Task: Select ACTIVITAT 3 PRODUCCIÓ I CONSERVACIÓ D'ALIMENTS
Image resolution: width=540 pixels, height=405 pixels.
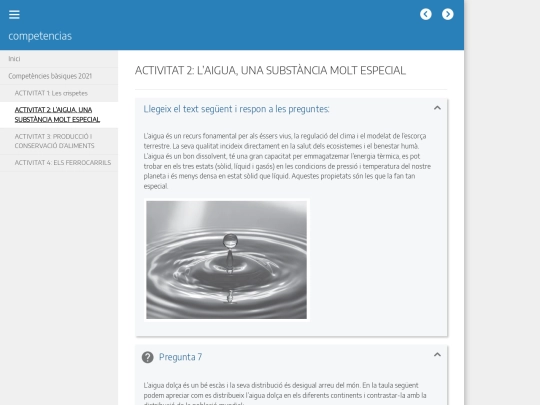Action: [x=59, y=141]
